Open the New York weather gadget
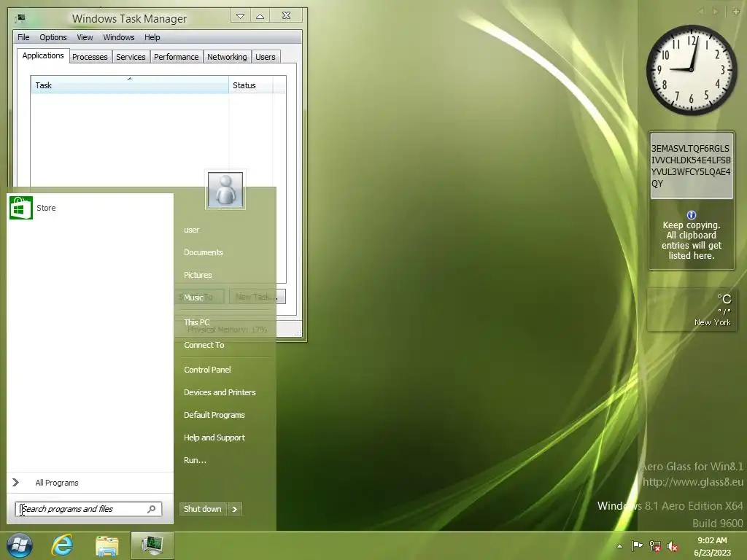Image resolution: width=747 pixels, height=560 pixels. (691, 309)
